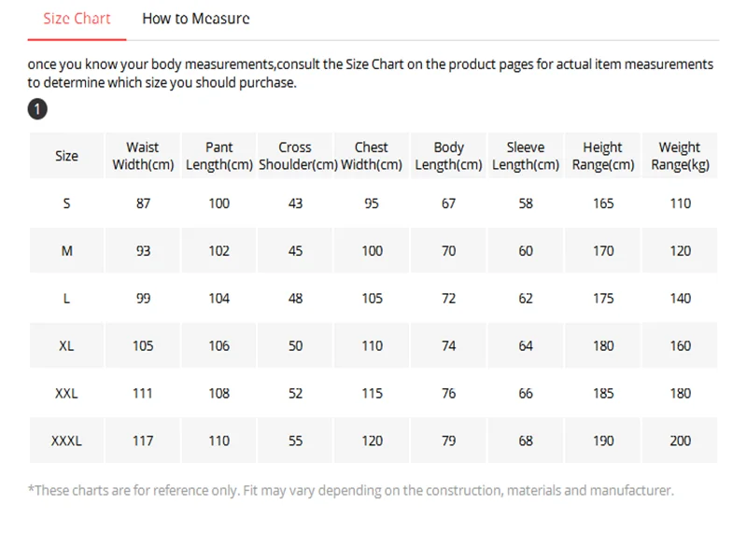
Task: Click the numbered 1 circle badge
Action: coord(37,109)
